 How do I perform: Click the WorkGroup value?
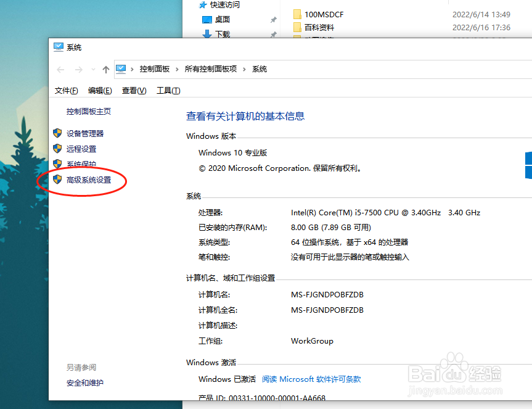coord(312,341)
